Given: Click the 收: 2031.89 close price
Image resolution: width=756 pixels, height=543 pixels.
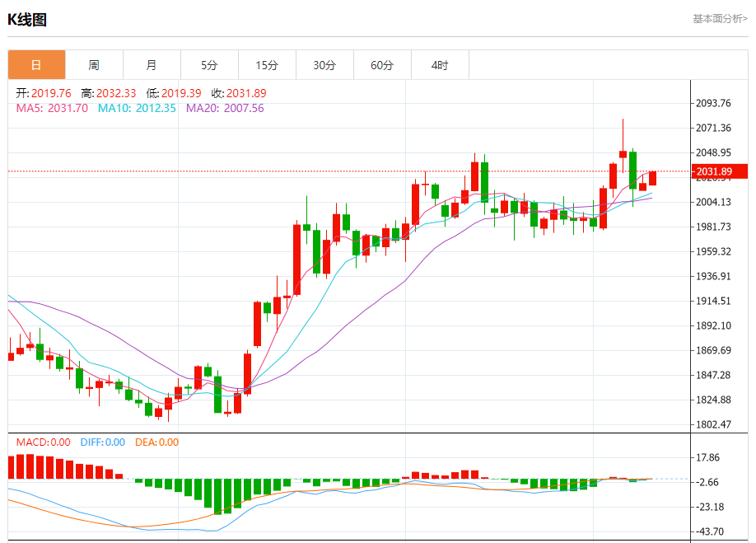Looking at the screenshot, I should coord(239,93).
